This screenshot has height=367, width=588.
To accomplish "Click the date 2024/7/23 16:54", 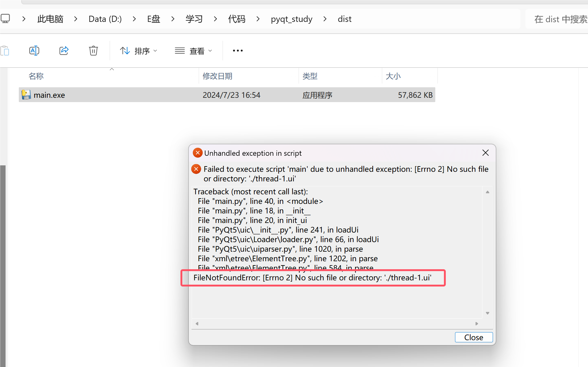I will pos(231,95).
